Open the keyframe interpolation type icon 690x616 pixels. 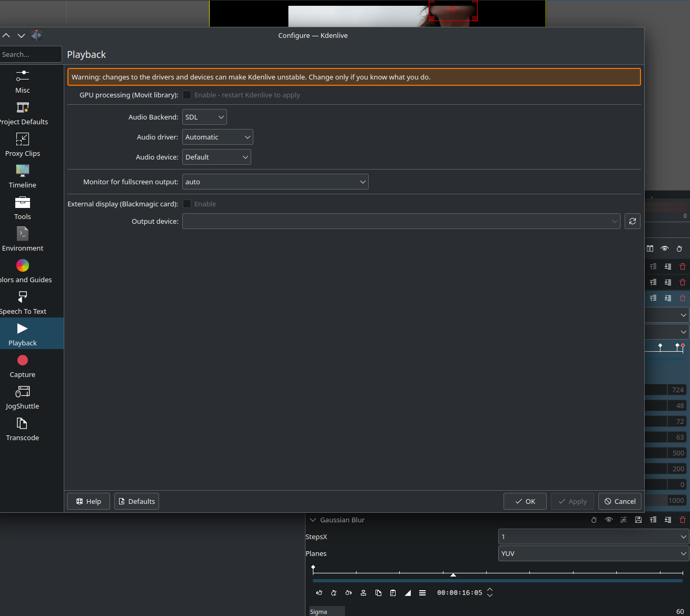408,593
